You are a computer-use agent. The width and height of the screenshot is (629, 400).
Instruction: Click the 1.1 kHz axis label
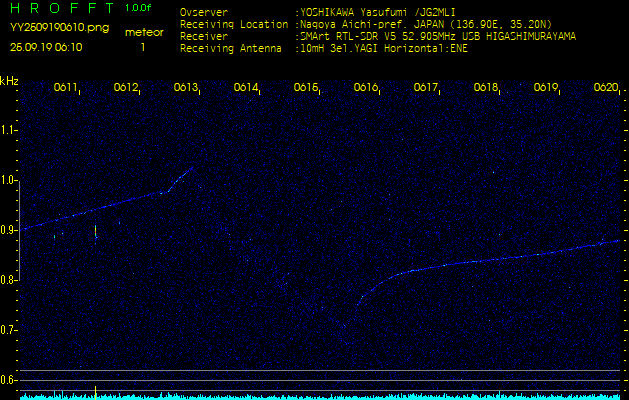(x=9, y=130)
